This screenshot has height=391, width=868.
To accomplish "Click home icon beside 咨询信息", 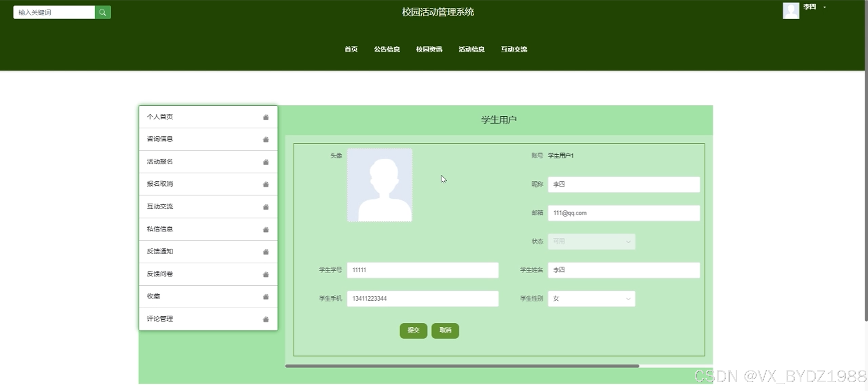I will [x=266, y=140].
